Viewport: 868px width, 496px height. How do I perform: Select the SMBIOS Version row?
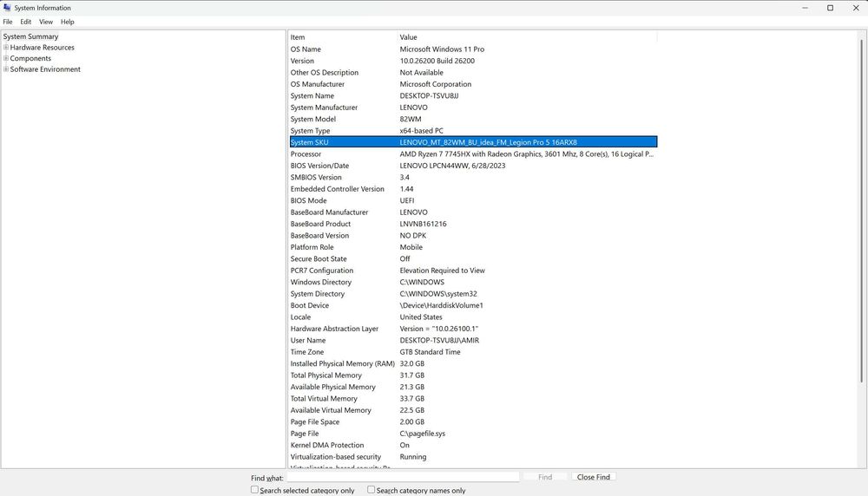(473, 177)
